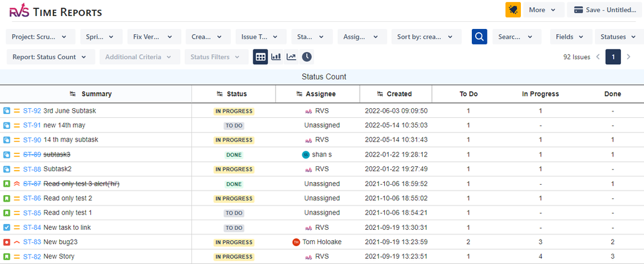Open issue link ST-92
644x264 pixels.
(x=32, y=111)
